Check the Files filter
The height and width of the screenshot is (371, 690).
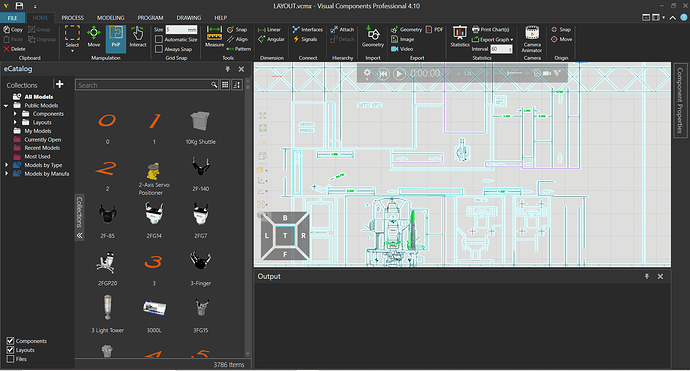coord(10,359)
